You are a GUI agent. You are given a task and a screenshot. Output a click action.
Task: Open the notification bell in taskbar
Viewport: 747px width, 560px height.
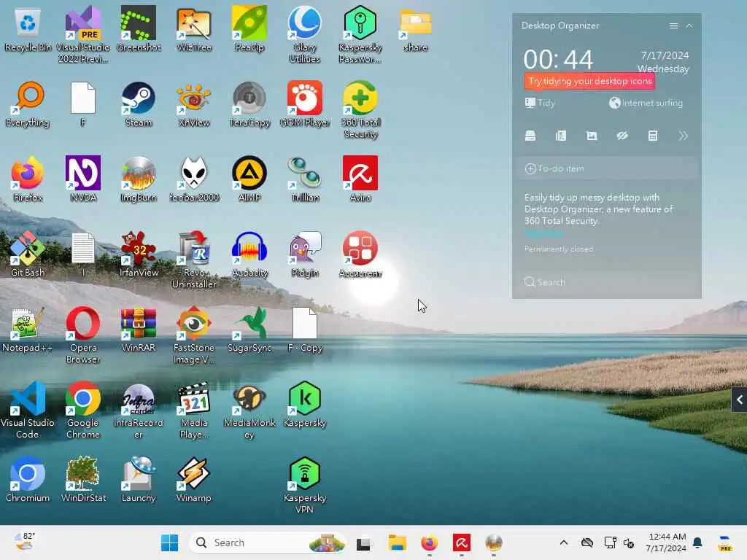pos(697,542)
